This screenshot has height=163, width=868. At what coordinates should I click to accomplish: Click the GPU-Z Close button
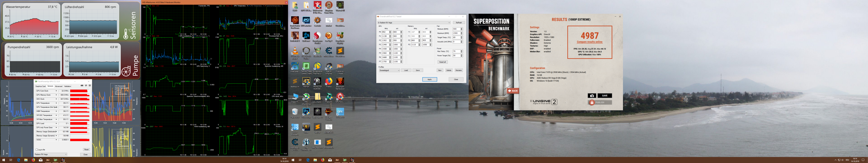86,155
